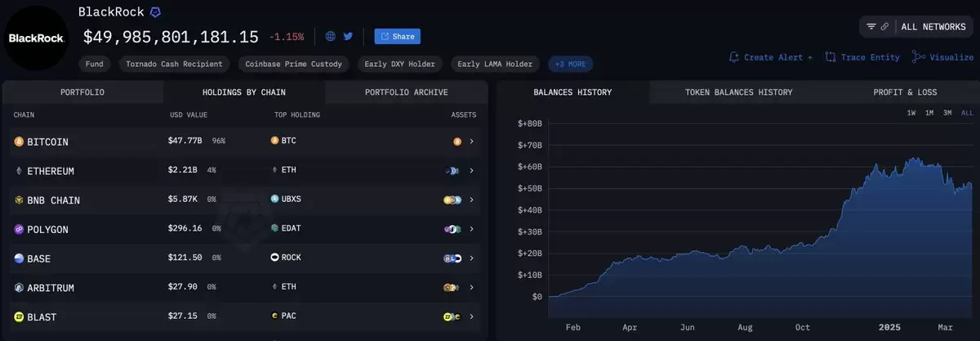Screen dimensions: 980x341
Task: Click the $2.21B value in Ethereum row
Action: point(184,170)
